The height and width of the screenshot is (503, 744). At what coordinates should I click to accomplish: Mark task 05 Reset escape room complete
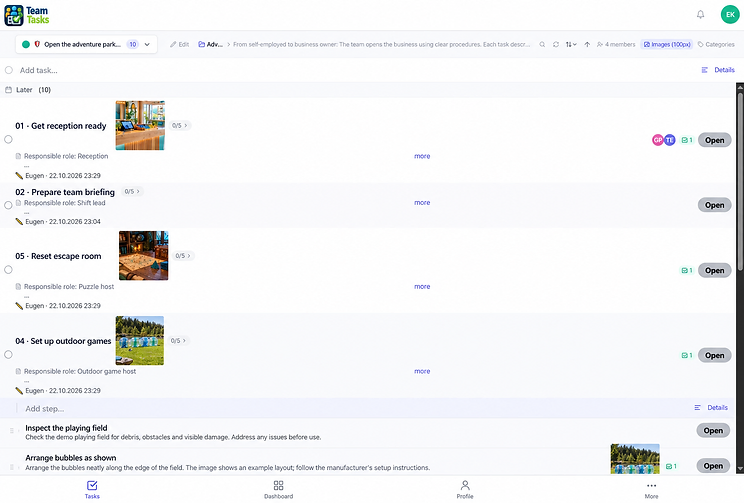[x=8, y=270]
